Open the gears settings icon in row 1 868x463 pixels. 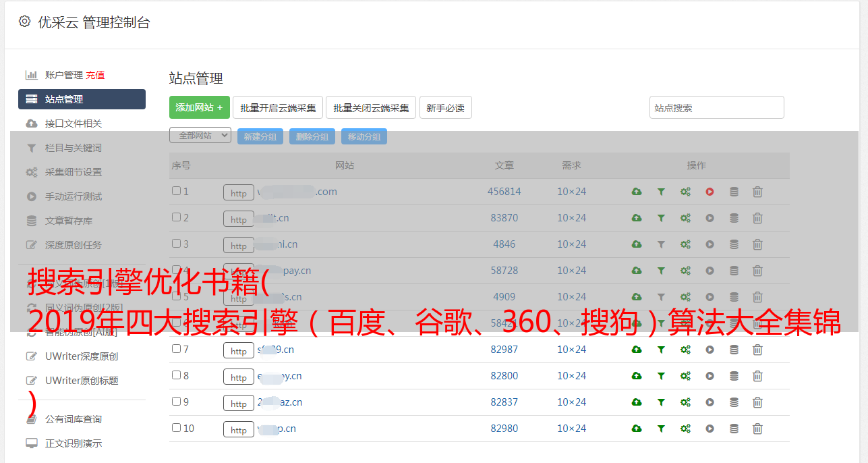coord(685,192)
